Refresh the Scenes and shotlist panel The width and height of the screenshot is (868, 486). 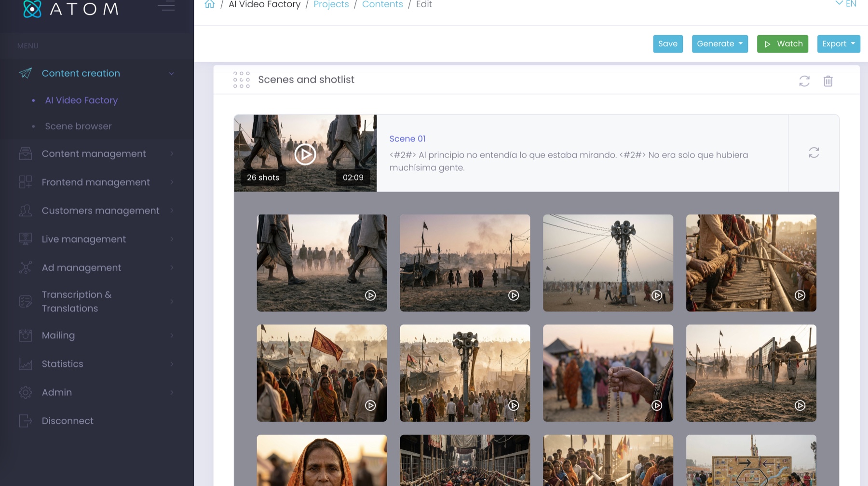804,81
